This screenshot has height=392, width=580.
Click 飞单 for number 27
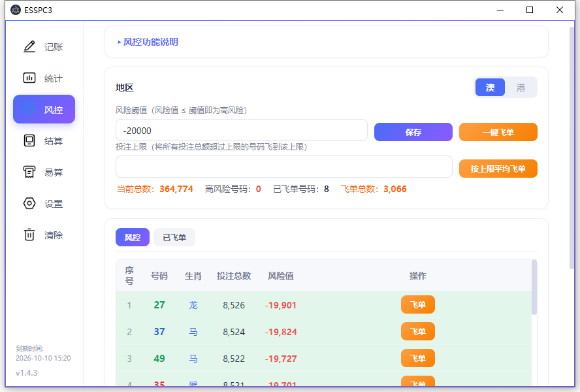tap(417, 304)
